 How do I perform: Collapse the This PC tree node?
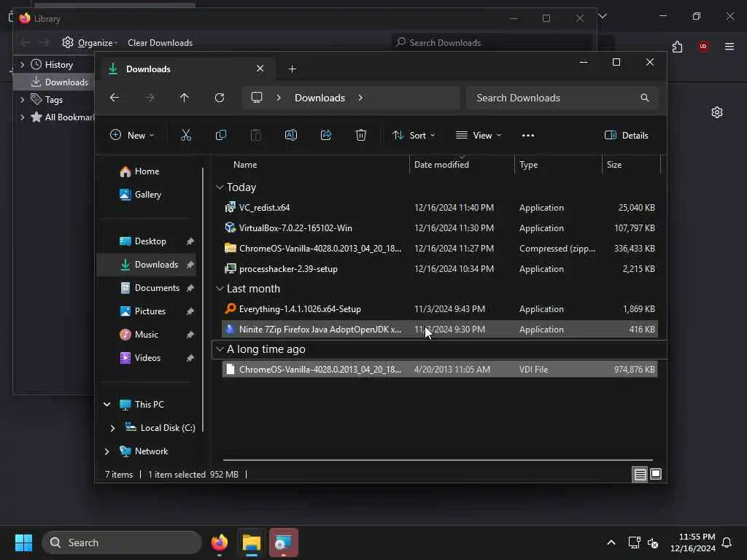[107, 404]
